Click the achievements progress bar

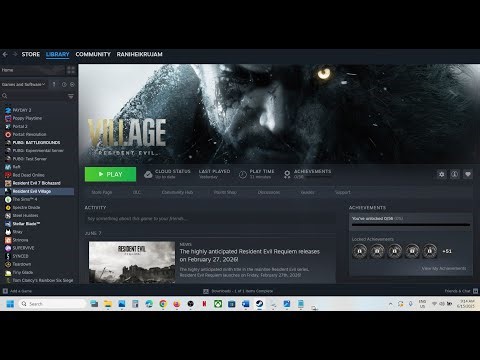(x=411, y=225)
